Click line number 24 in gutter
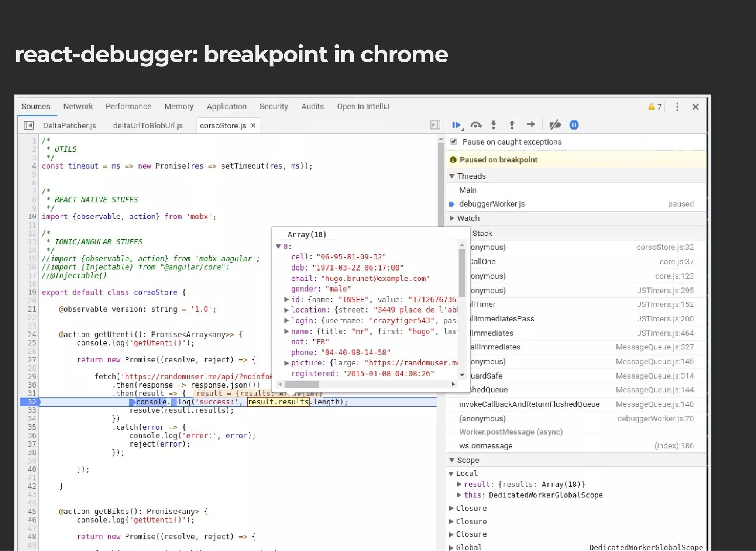756x551 pixels. [32, 334]
